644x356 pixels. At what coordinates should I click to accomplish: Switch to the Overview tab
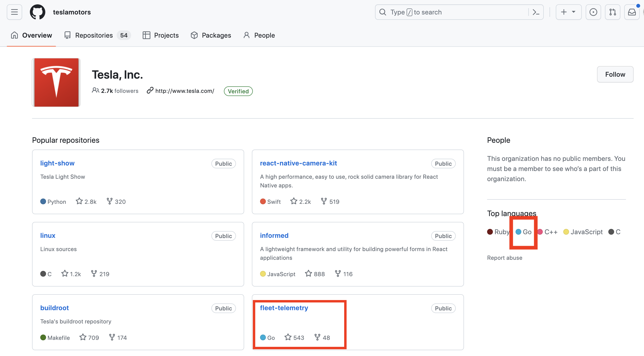[32, 35]
